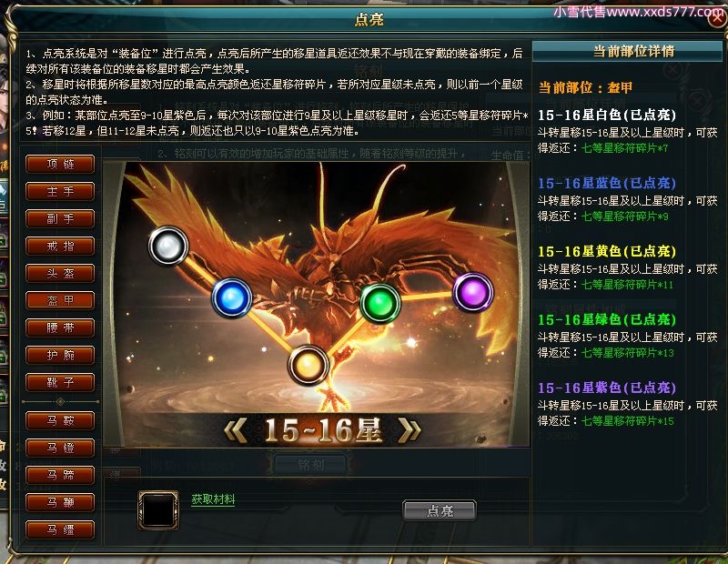Close the 点亮 window
The width and height of the screenshot is (728, 564).
tap(717, 18)
